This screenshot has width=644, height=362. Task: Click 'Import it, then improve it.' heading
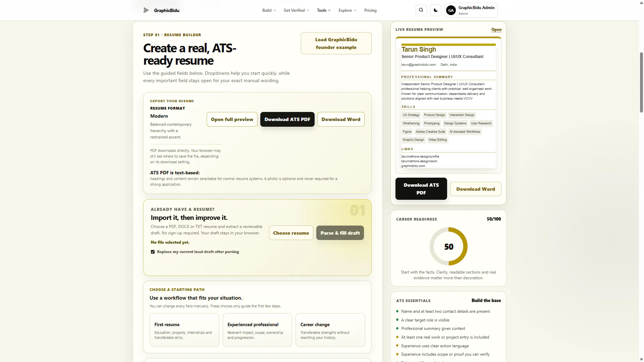[189, 218]
